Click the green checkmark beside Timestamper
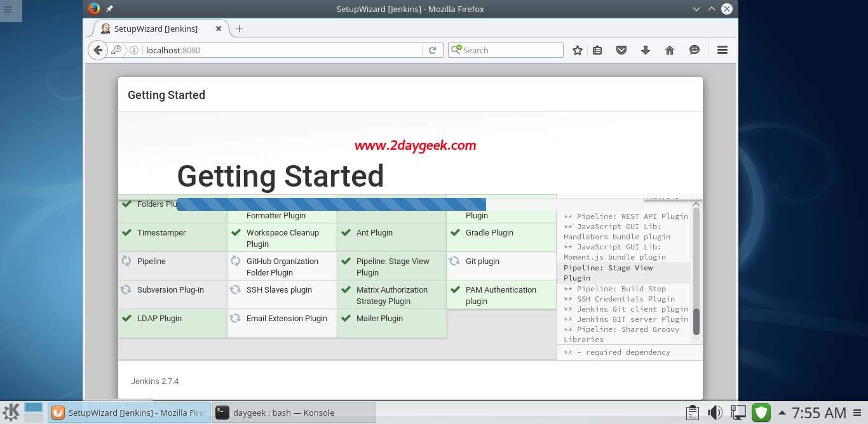868x424 pixels. coord(126,232)
